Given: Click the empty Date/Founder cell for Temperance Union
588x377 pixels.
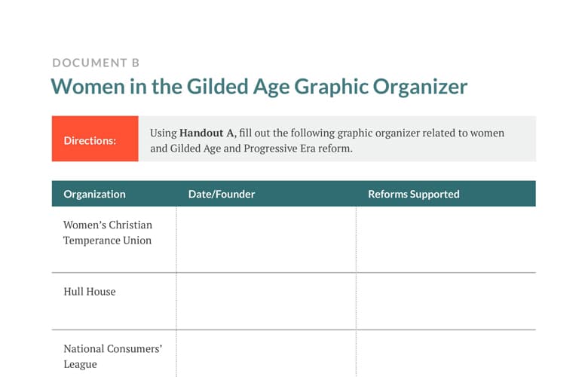Looking at the screenshot, I should (x=266, y=239).
